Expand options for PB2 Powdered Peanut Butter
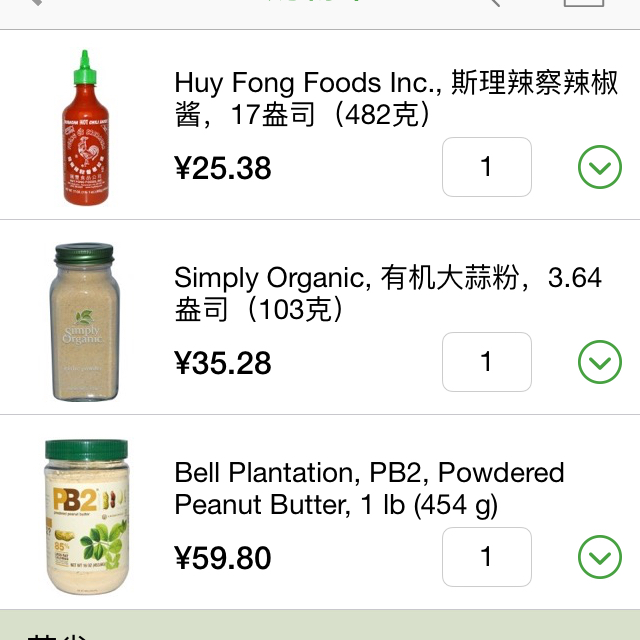640x640 pixels. pyautogui.click(x=599, y=557)
